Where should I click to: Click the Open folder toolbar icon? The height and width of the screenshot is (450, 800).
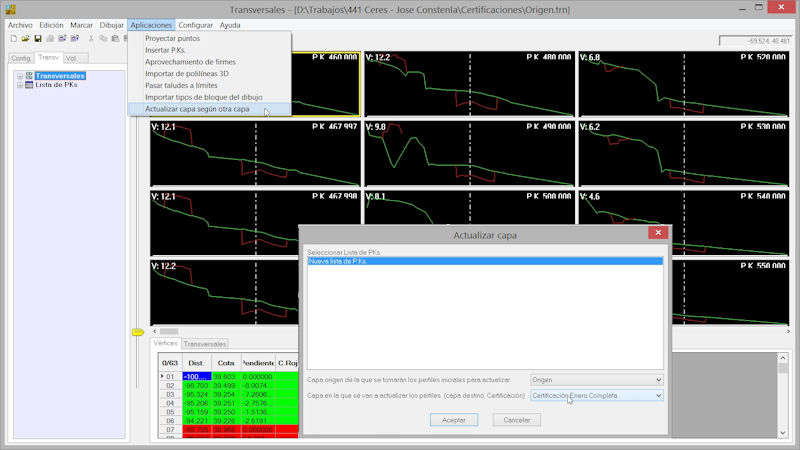click(26, 38)
